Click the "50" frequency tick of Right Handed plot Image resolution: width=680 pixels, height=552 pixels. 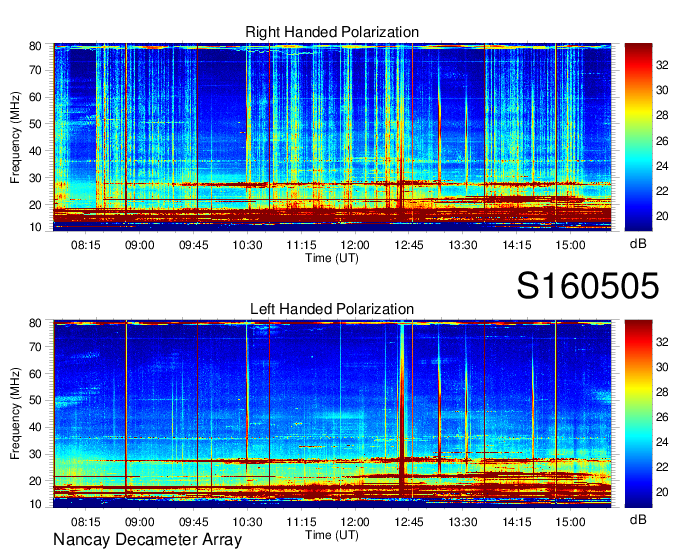pyautogui.click(x=35, y=124)
